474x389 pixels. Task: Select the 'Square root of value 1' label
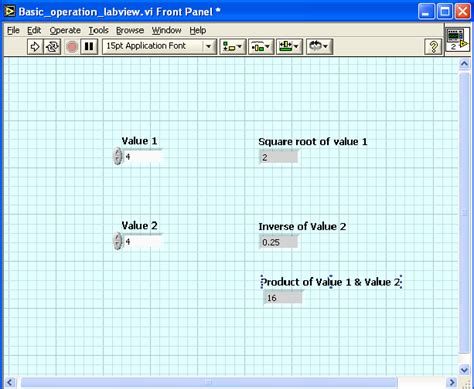[x=313, y=142]
